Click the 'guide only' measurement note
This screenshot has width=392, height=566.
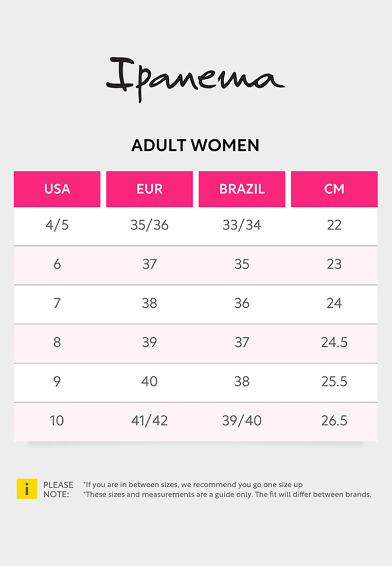(x=227, y=494)
